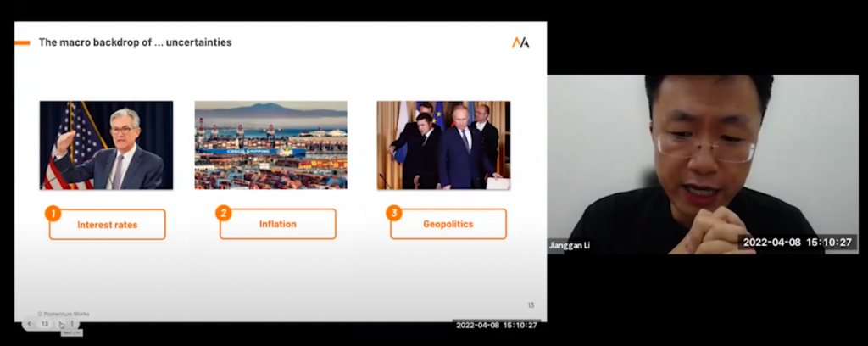Select the COSCO shipping port photo
This screenshot has width=868, height=346.
pos(270,145)
